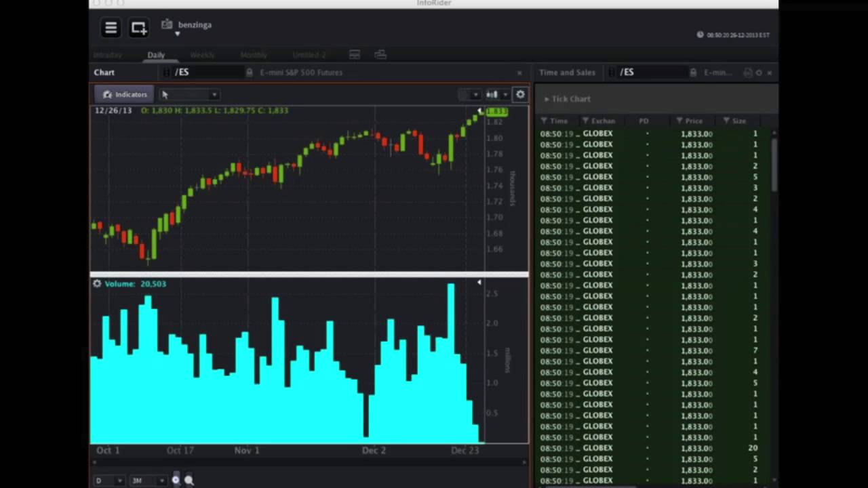Viewport: 868px width, 488px height.
Task: Click the Dec 23 date axis label
Action: [465, 450]
